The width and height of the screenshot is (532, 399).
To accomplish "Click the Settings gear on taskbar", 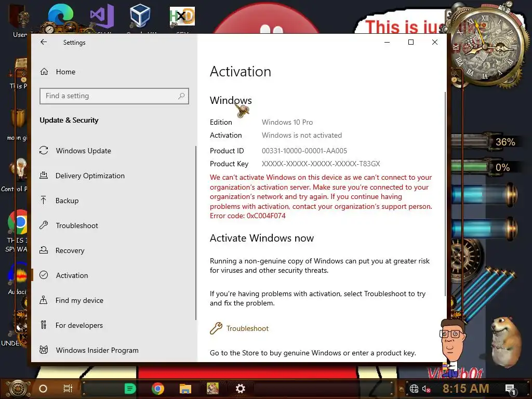I will tap(240, 389).
